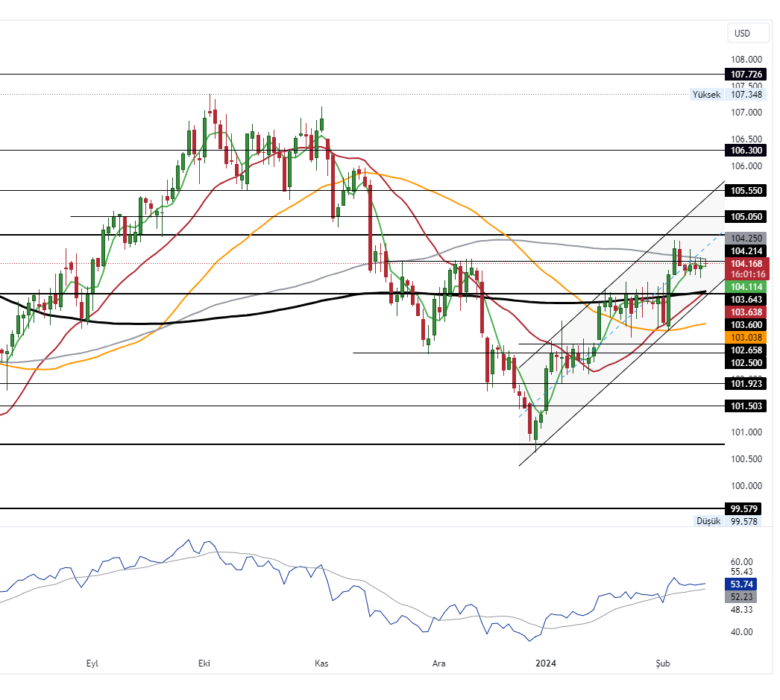Click the 2024 marker on time axis
The height and width of the screenshot is (700, 780).
tap(546, 663)
